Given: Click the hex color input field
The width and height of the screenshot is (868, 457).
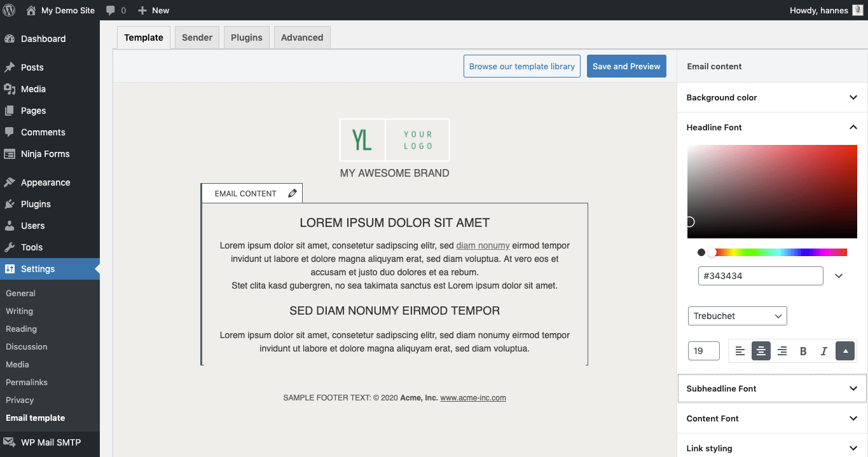Looking at the screenshot, I should click(x=761, y=276).
